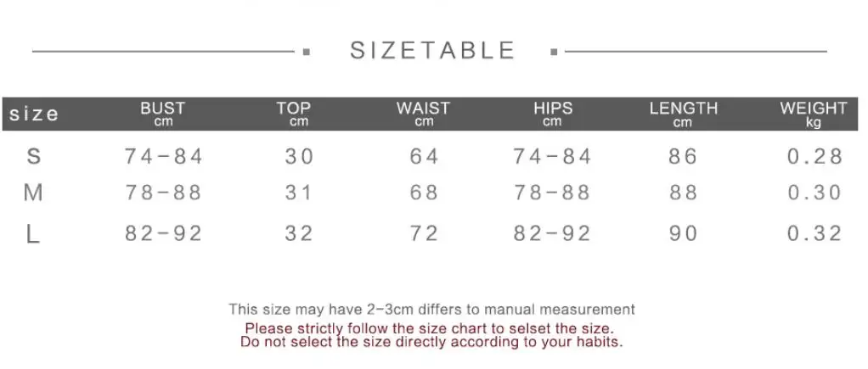This screenshot has width=868, height=369.
Task: Select the WAIST cm column header
Action: (424, 114)
